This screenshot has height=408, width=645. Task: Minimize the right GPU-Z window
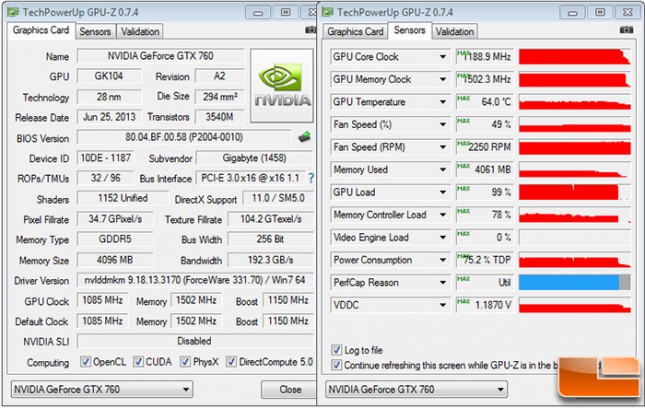(x=572, y=12)
